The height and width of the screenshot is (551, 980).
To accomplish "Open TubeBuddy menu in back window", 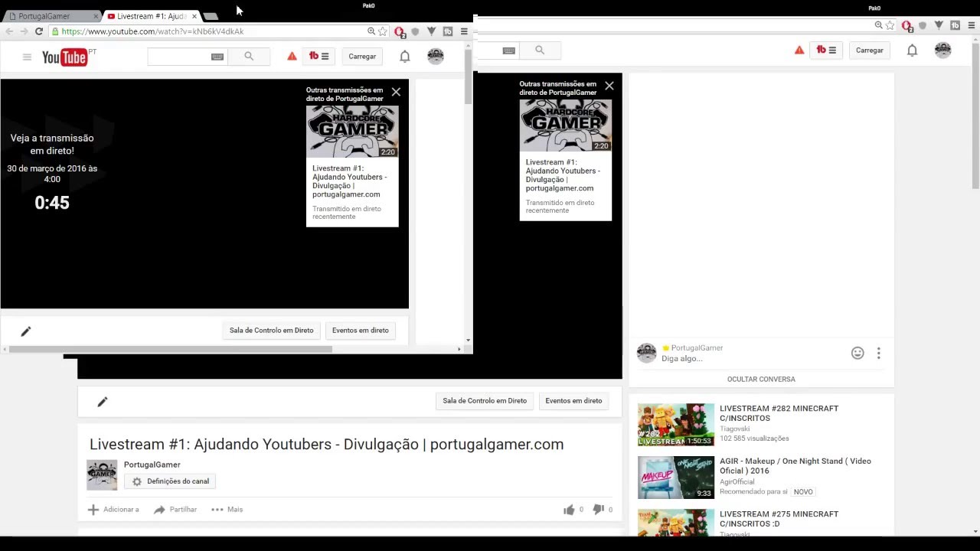I will [826, 50].
